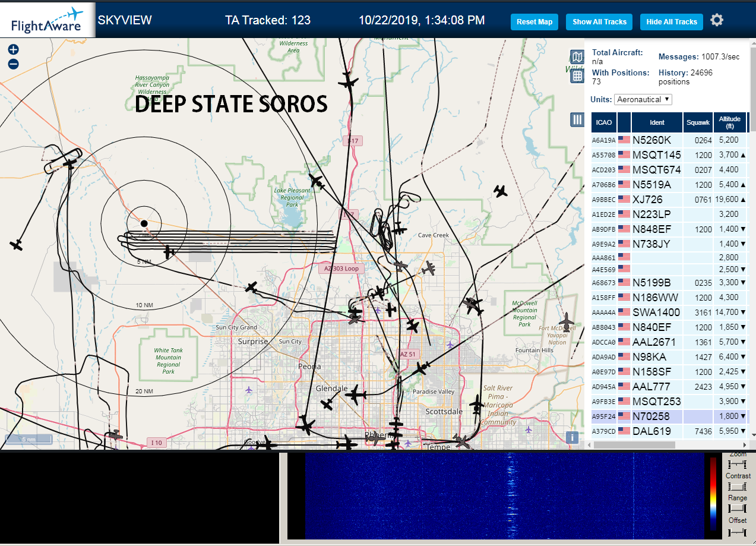Viewport: 756px width, 546px height.
Task: Sort the table by the Squawk column
Action: coord(698,122)
